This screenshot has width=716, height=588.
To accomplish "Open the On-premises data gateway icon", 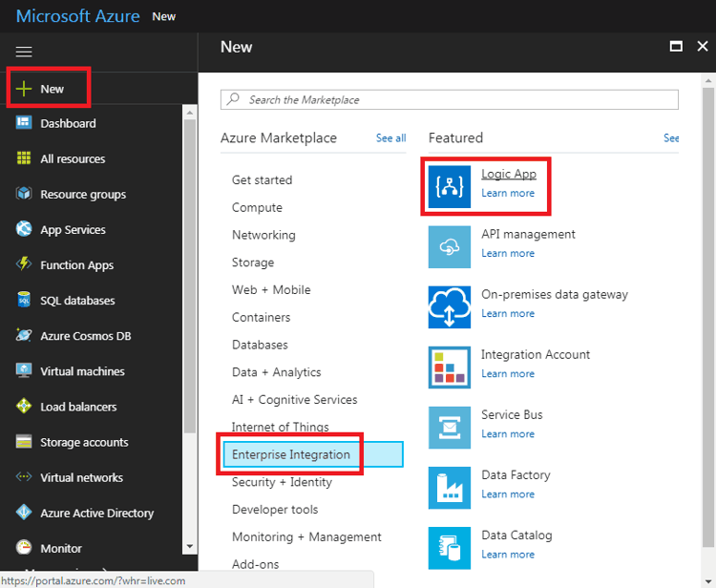I will (x=450, y=305).
